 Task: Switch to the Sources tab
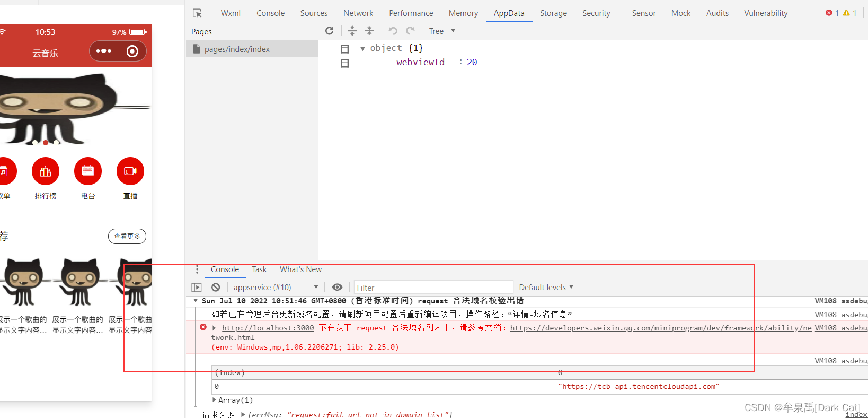coord(314,13)
